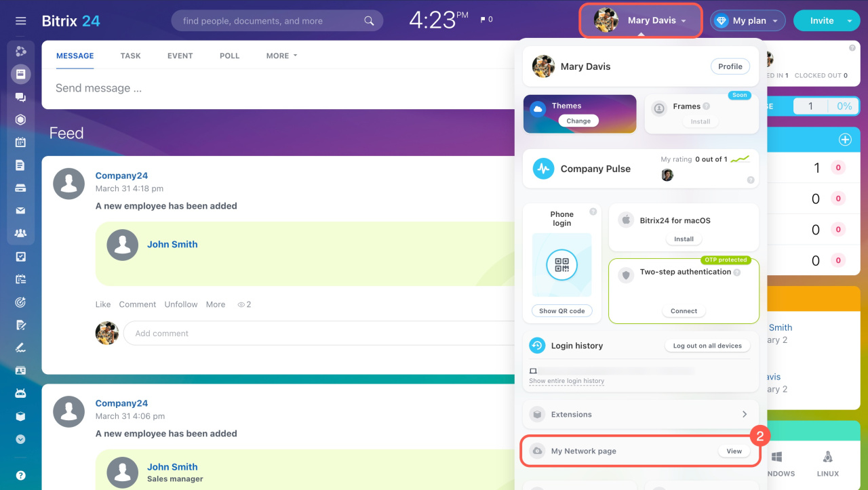Switch to TASK tab
Viewport: 868px width, 490px height.
pos(130,56)
